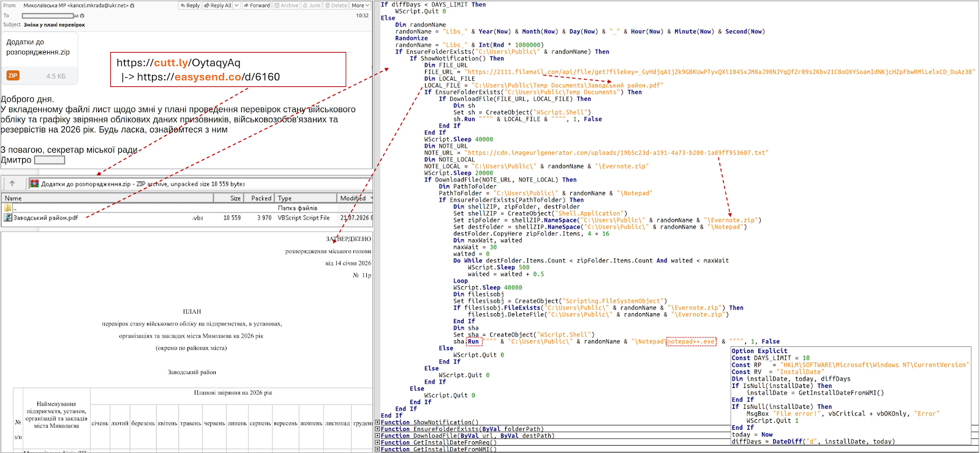
Task: Expand the Function EnsureFolderExists code fold
Action: (x=377, y=429)
